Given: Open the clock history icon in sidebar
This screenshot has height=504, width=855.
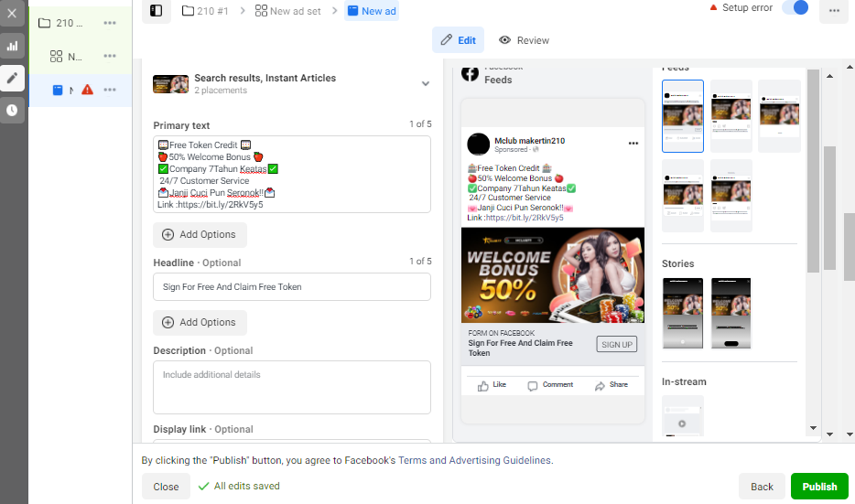Looking at the screenshot, I should tap(12, 110).
